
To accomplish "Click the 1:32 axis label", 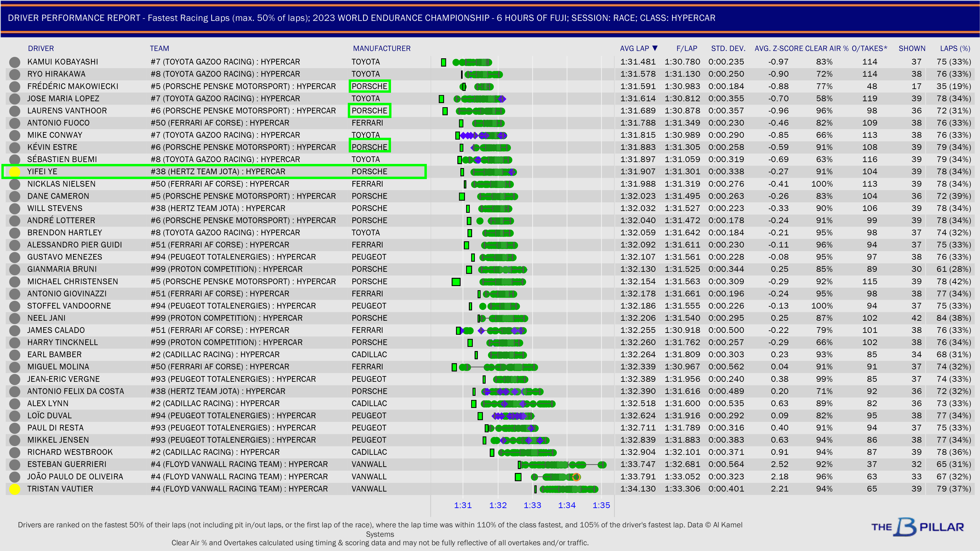I will [x=498, y=505].
